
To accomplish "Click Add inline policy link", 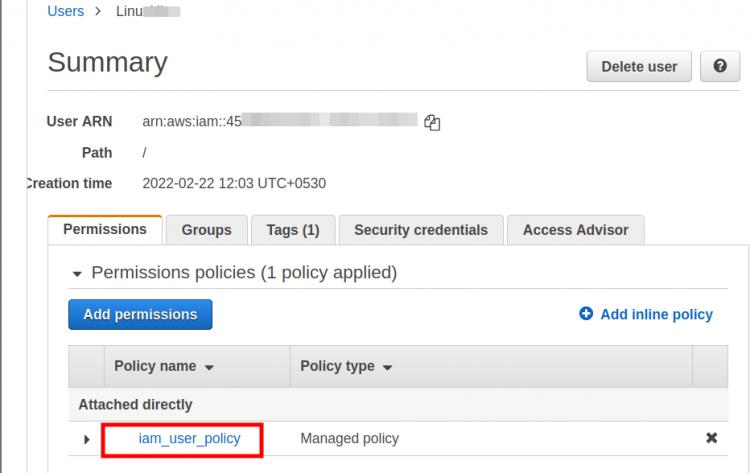I will coord(656,314).
